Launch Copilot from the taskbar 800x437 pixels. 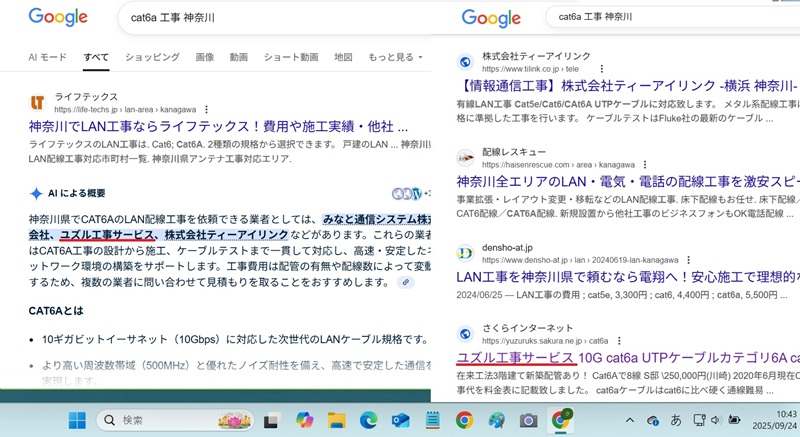click(305, 420)
